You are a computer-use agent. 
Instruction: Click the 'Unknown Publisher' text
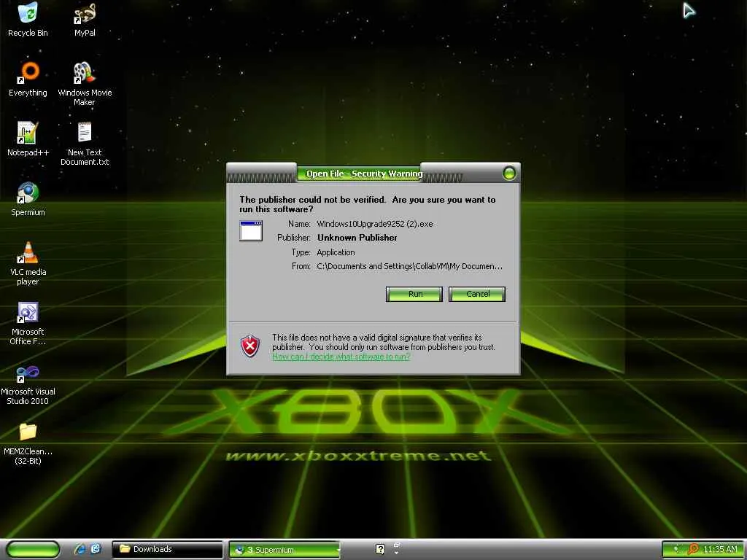357,238
